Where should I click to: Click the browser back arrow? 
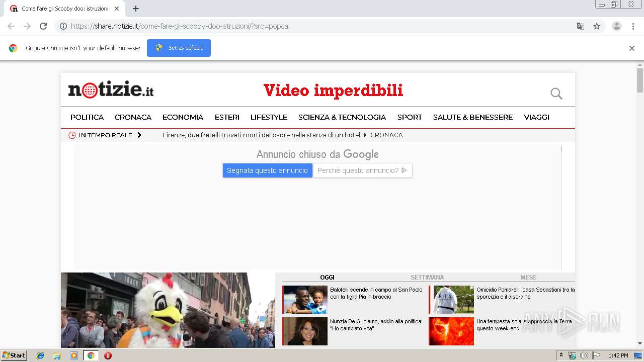click(11, 26)
